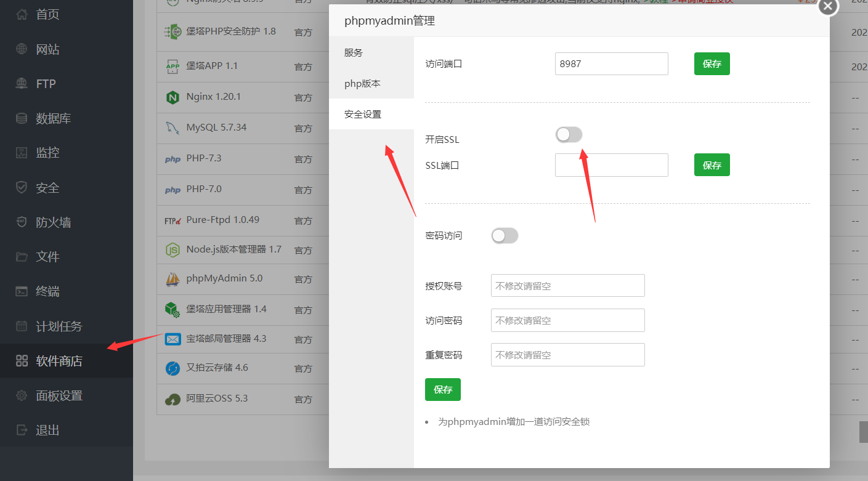Click the folder icon beside 文件

[x=22, y=257]
